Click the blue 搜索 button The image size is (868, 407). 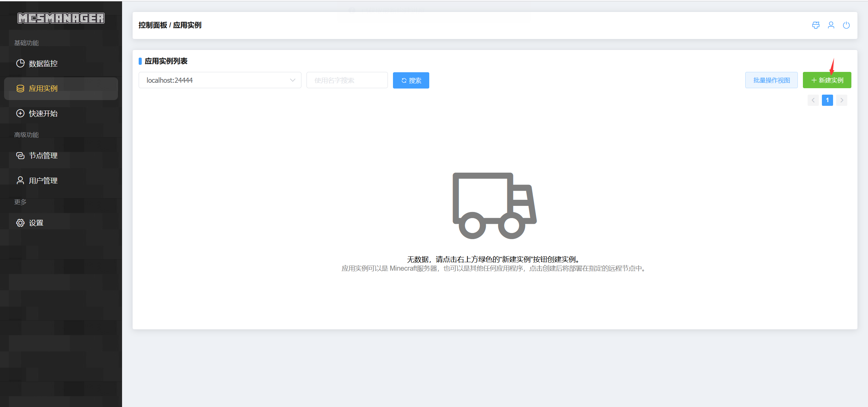coord(411,80)
